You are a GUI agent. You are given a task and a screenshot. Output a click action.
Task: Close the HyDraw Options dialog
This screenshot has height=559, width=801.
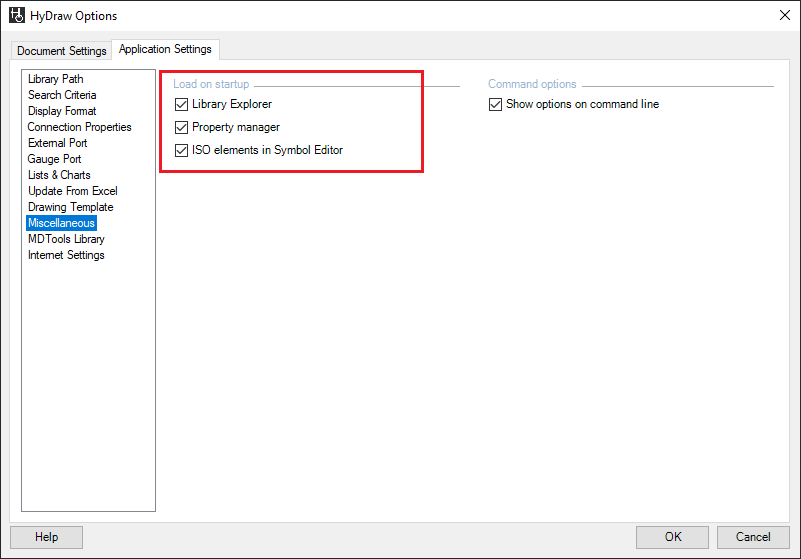coord(782,15)
